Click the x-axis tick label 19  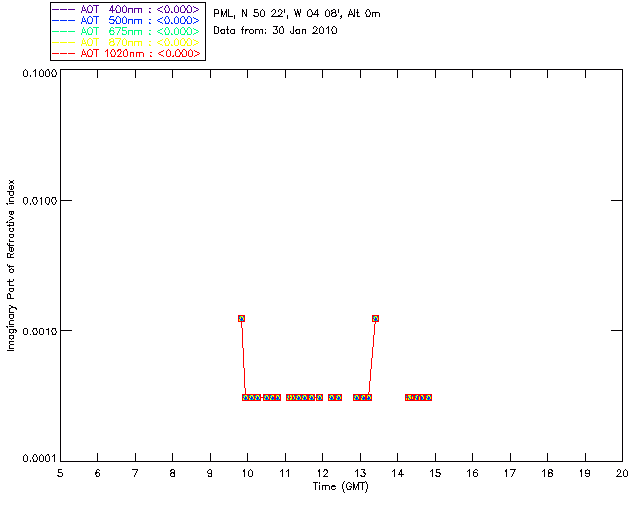point(585,473)
